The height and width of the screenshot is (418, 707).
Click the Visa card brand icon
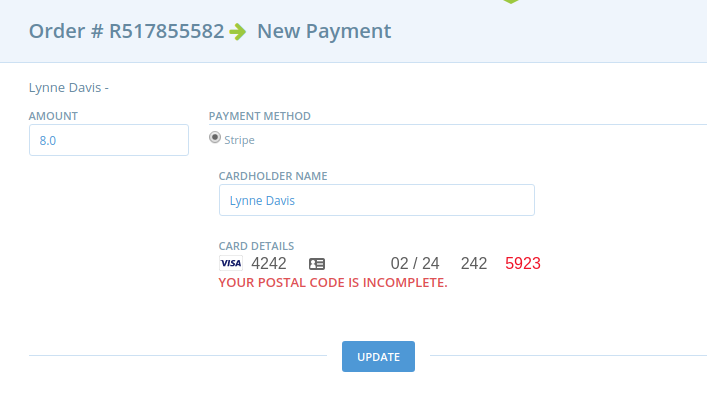231,263
